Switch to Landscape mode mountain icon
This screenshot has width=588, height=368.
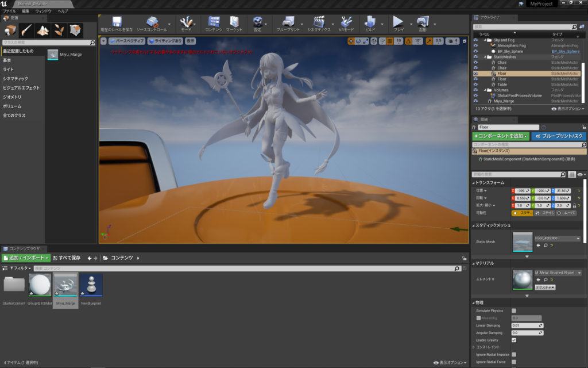tap(42, 30)
